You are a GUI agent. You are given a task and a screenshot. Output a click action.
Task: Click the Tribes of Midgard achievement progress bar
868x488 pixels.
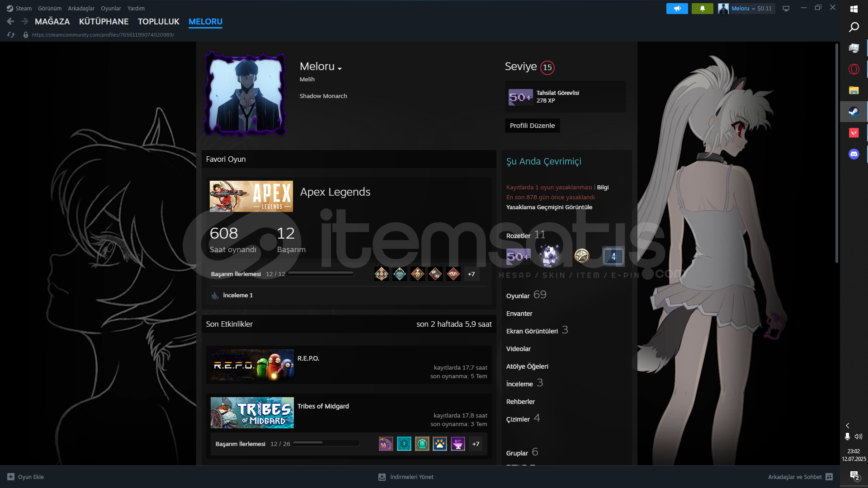pyautogui.click(x=325, y=444)
